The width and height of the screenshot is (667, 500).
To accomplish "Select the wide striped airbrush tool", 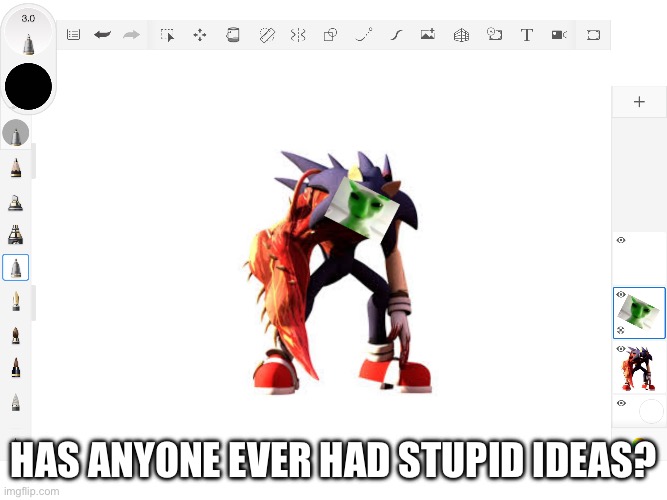I will [16, 234].
